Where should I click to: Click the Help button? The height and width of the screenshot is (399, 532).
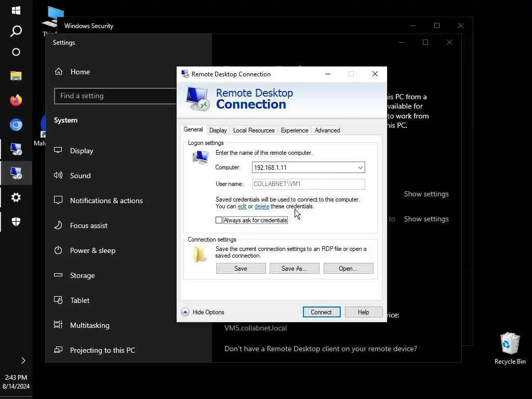click(363, 312)
